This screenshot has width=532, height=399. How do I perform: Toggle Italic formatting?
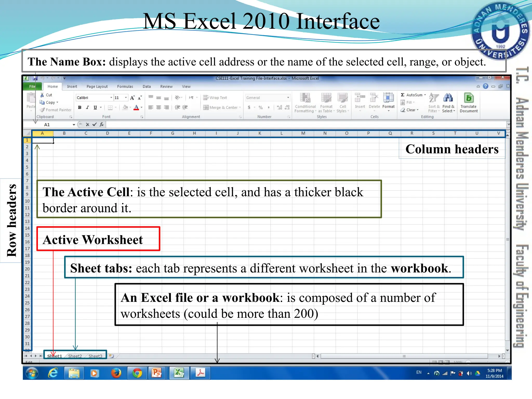pyautogui.click(x=88, y=108)
